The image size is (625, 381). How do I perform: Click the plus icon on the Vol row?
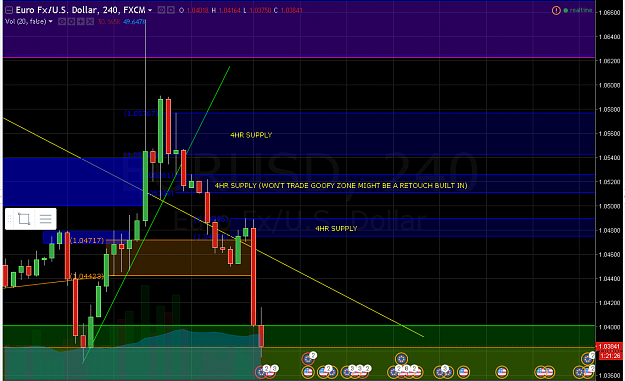click(81, 22)
